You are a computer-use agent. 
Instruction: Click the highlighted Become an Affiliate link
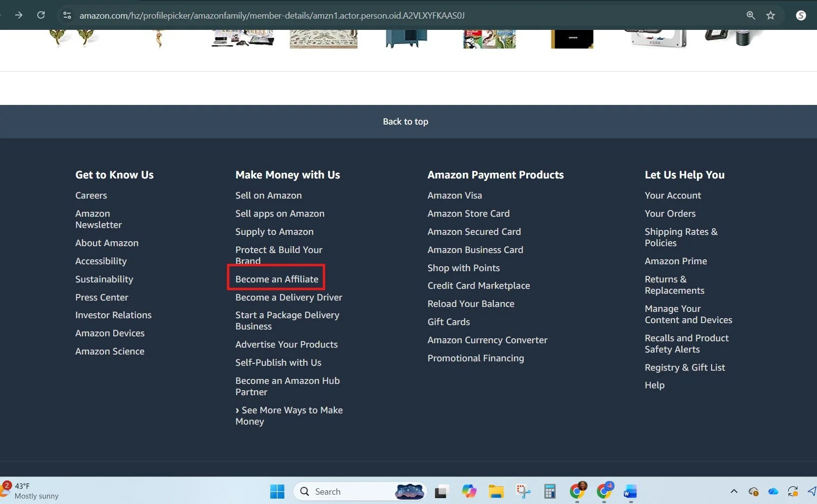pos(276,279)
